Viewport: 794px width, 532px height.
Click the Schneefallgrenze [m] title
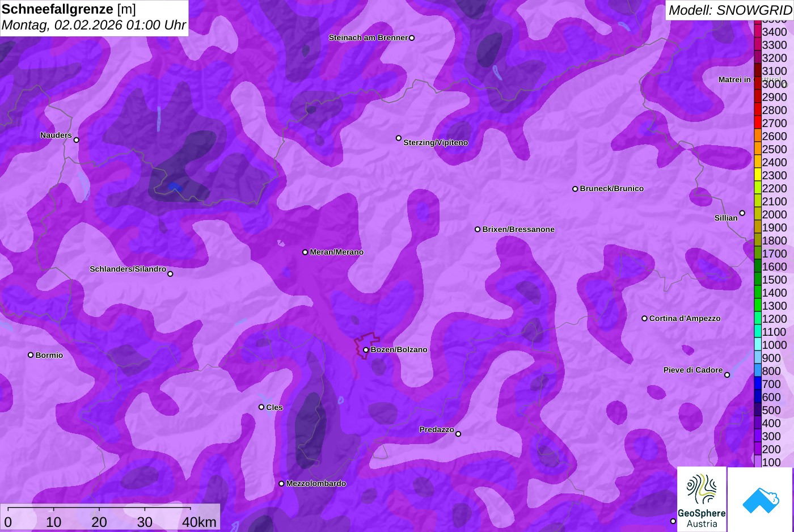pos(69,9)
